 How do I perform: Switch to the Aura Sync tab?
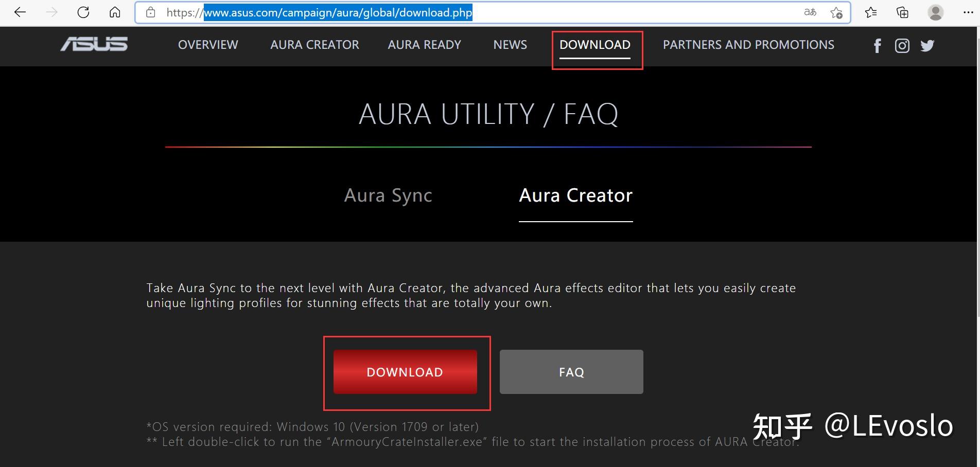388,195
